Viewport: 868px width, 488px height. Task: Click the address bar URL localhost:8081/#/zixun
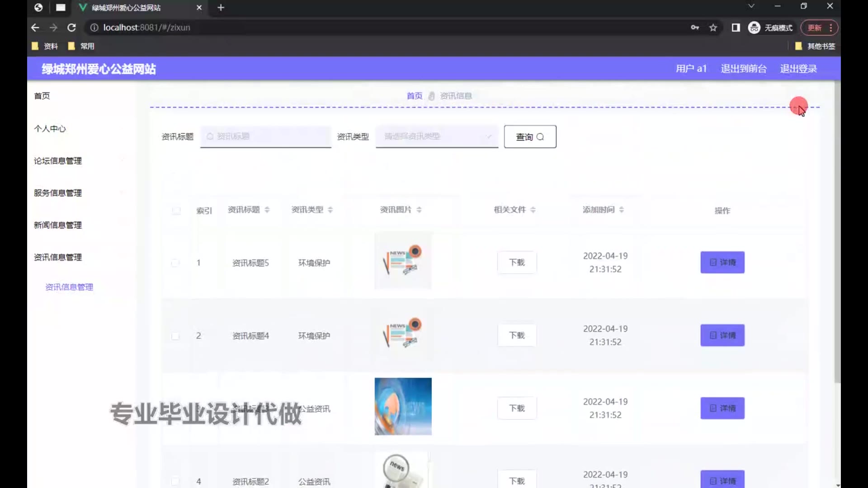[146, 28]
